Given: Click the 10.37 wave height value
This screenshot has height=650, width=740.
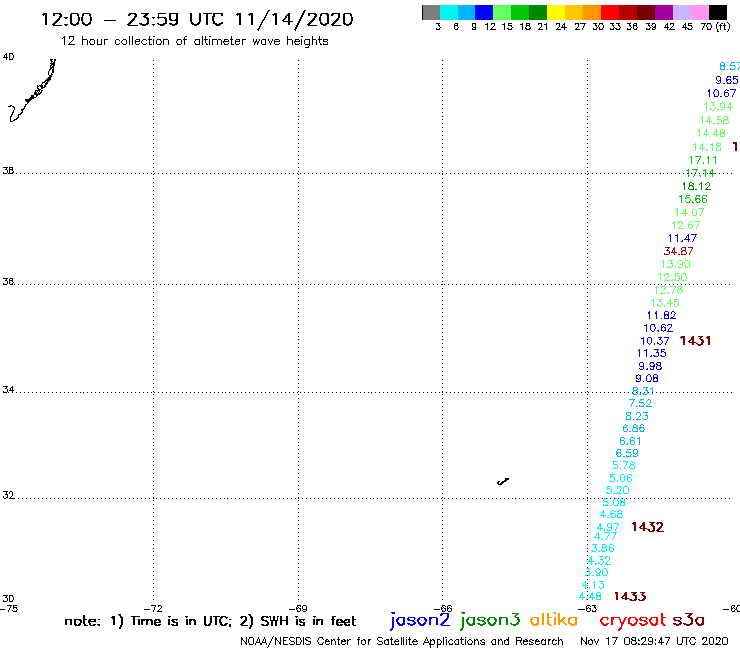Looking at the screenshot, I should [x=655, y=341].
